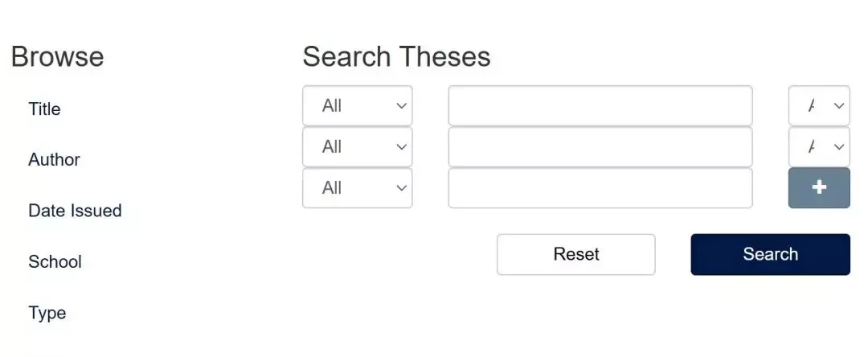The image size is (868, 357).
Task: Open the Type browse option
Action: click(x=47, y=313)
